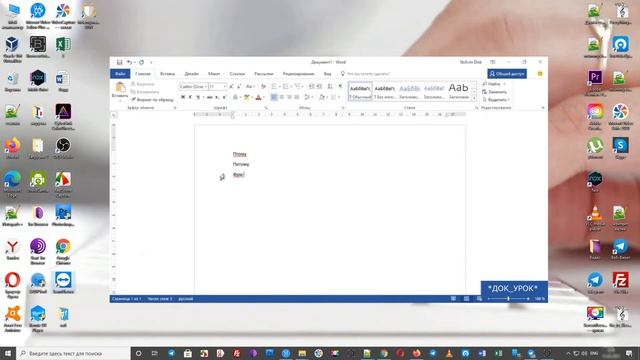Expand the styles gallery
Screen dimensions: 640x360
[x=474, y=98]
